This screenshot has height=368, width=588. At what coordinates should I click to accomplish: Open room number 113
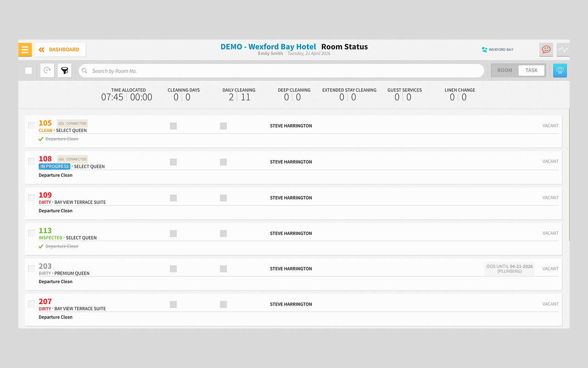tap(45, 230)
